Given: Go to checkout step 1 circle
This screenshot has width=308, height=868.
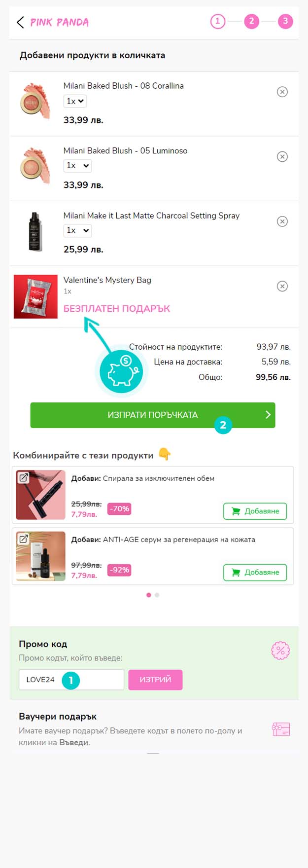Looking at the screenshot, I should coord(218,21).
